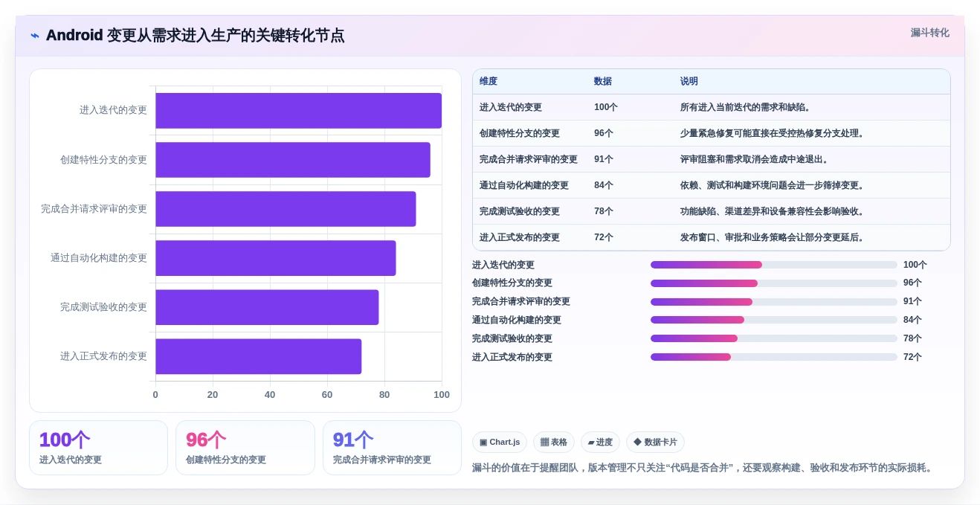The width and height of the screenshot is (980, 505).
Task: Open the 96个 创建特性分支的变更 stat card
Action: click(x=245, y=448)
